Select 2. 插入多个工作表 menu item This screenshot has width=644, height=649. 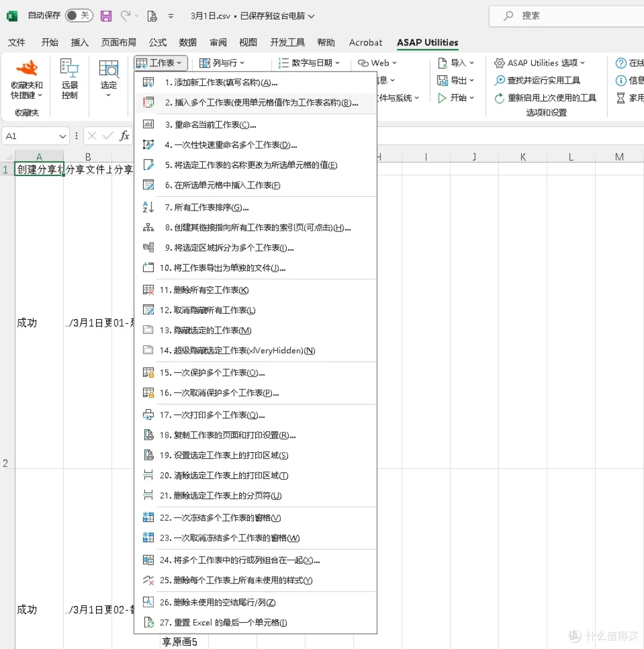pos(255,103)
